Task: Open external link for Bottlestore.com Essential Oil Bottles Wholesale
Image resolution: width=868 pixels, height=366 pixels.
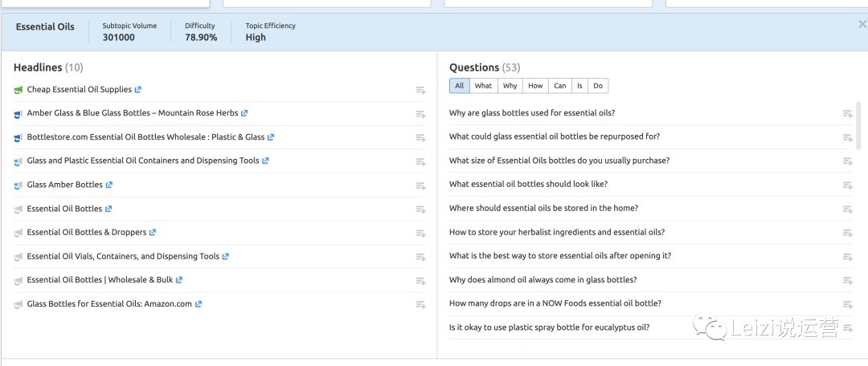Action: coord(271,137)
